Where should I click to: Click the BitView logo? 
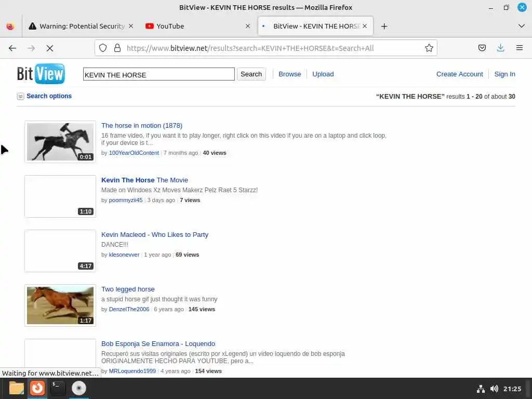click(x=41, y=74)
